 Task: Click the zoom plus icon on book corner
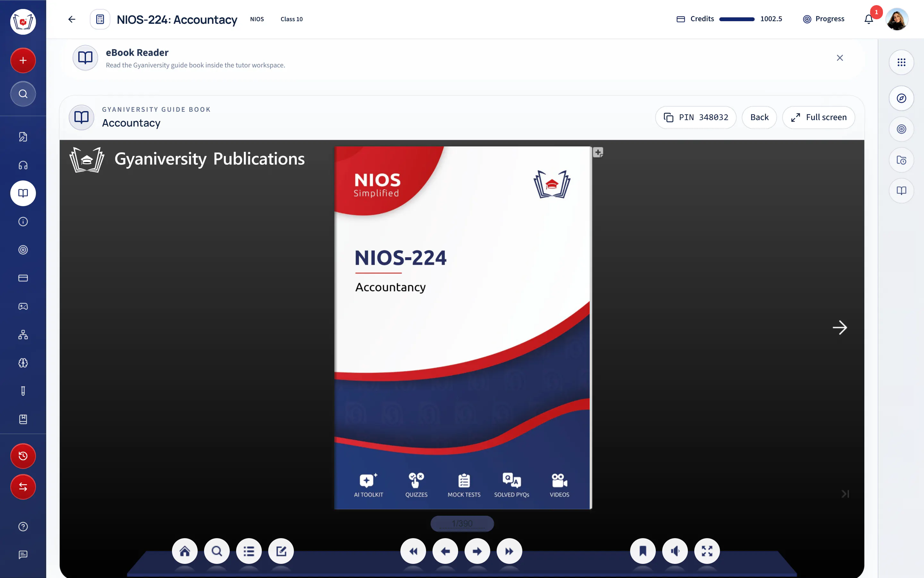[x=598, y=153]
